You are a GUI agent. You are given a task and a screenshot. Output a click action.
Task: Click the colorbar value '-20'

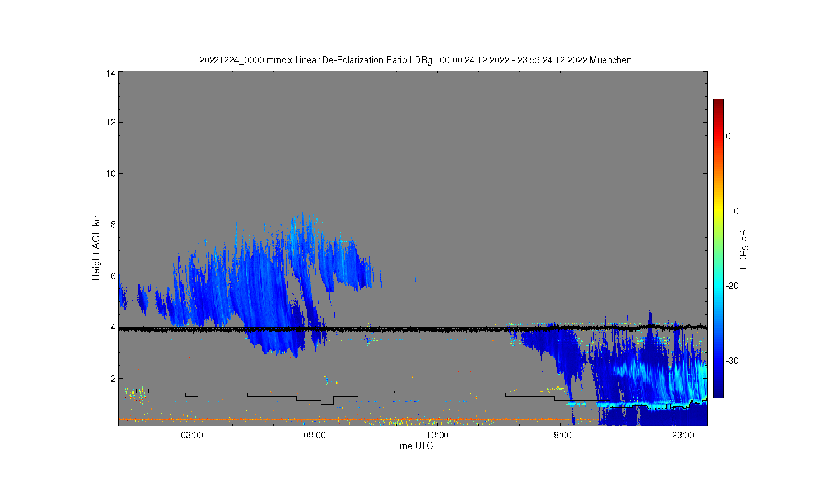click(732, 286)
